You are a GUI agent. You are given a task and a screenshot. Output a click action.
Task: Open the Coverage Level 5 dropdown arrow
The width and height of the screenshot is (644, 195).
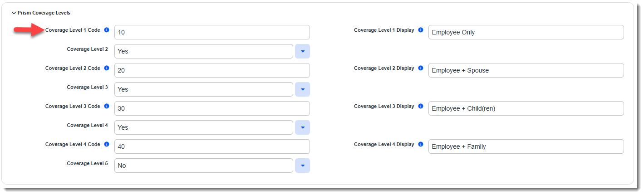[302, 166]
